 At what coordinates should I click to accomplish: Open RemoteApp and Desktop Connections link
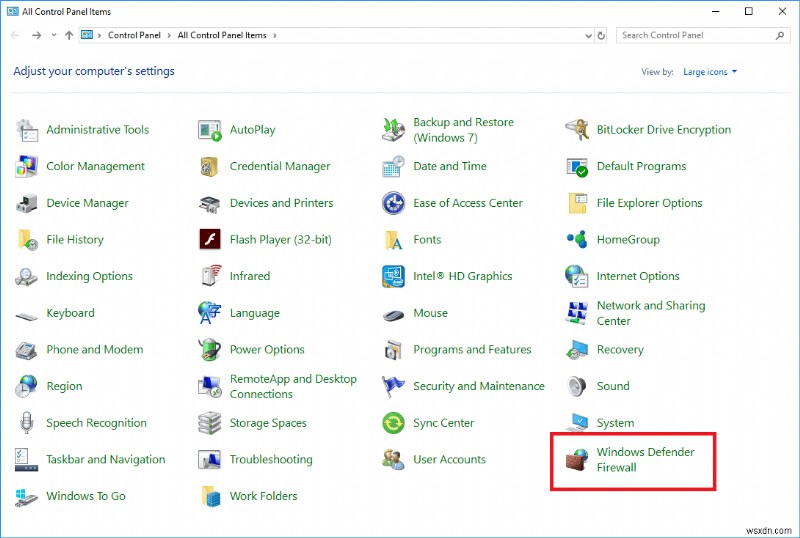(293, 386)
